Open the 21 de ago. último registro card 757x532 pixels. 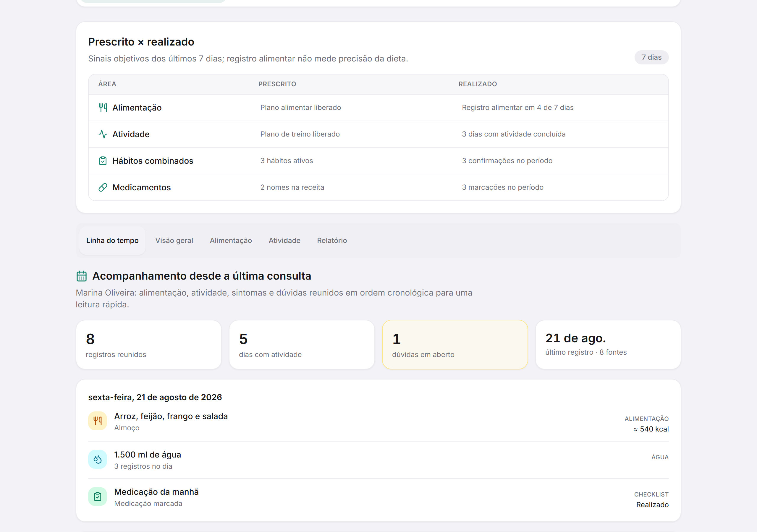[x=608, y=345]
